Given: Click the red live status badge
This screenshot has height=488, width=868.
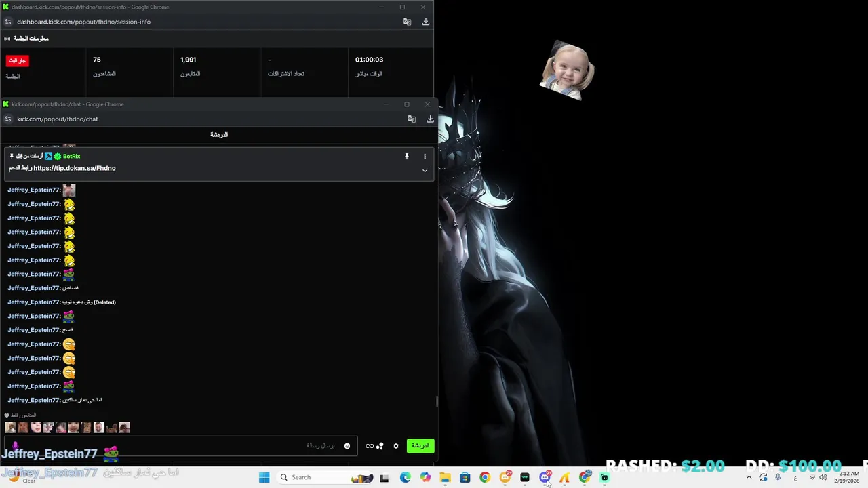Looking at the screenshot, I should (x=18, y=61).
